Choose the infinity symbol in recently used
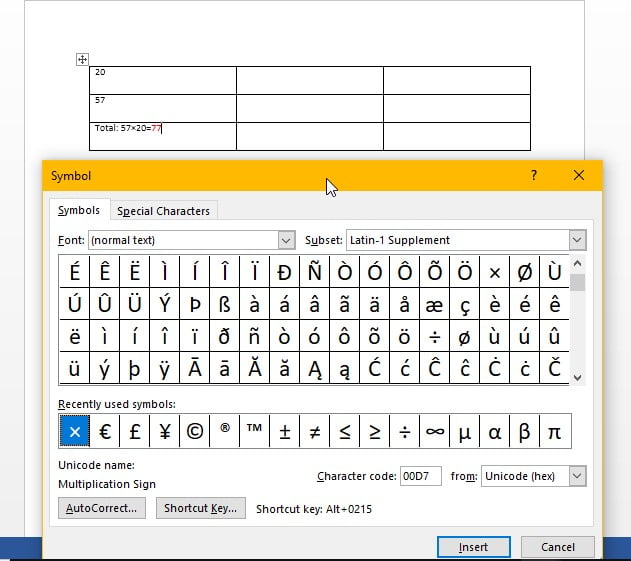 [434, 431]
